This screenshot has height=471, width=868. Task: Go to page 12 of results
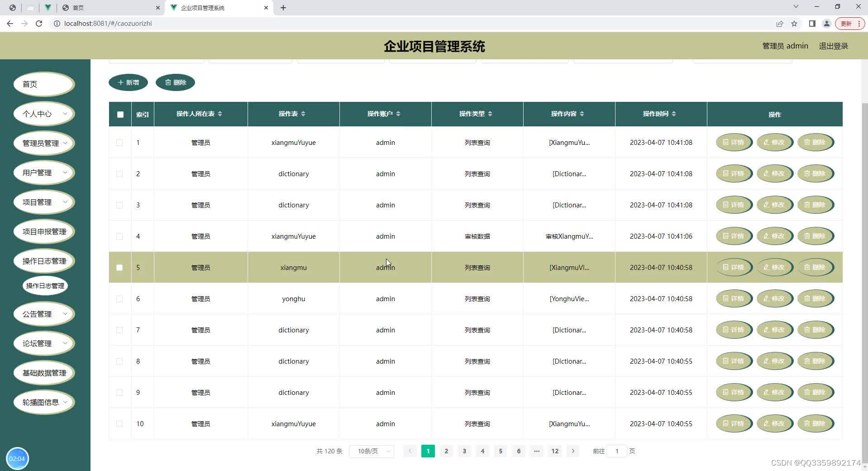[555, 451]
